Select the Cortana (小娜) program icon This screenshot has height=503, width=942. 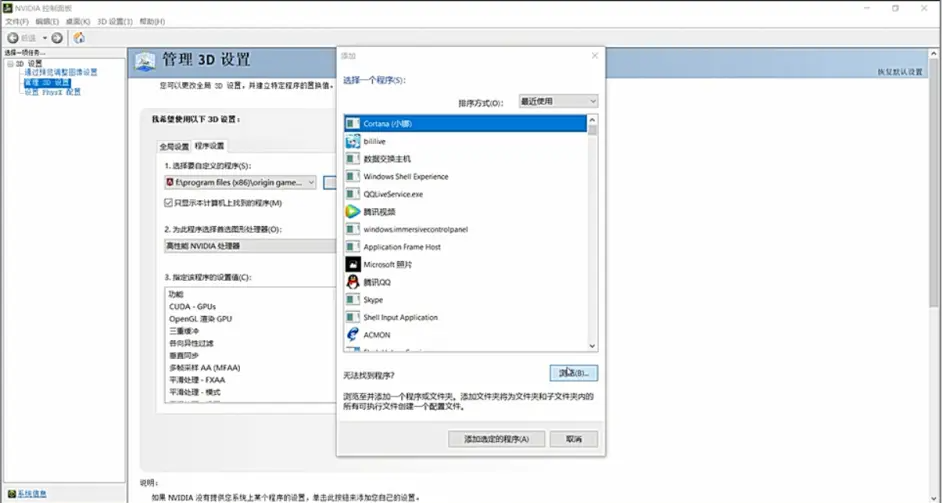(x=353, y=124)
